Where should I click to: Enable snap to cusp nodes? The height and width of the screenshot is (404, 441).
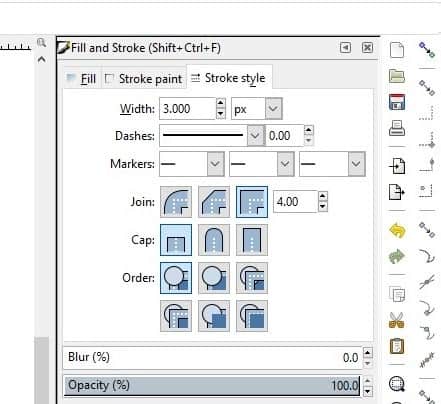tap(427, 307)
